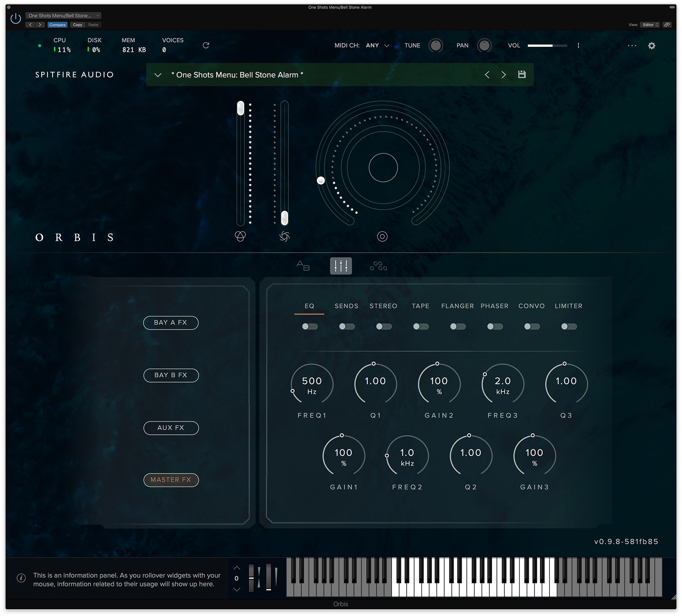The height and width of the screenshot is (616, 682).
Task: Open the grid blocks view icon
Action: click(378, 266)
